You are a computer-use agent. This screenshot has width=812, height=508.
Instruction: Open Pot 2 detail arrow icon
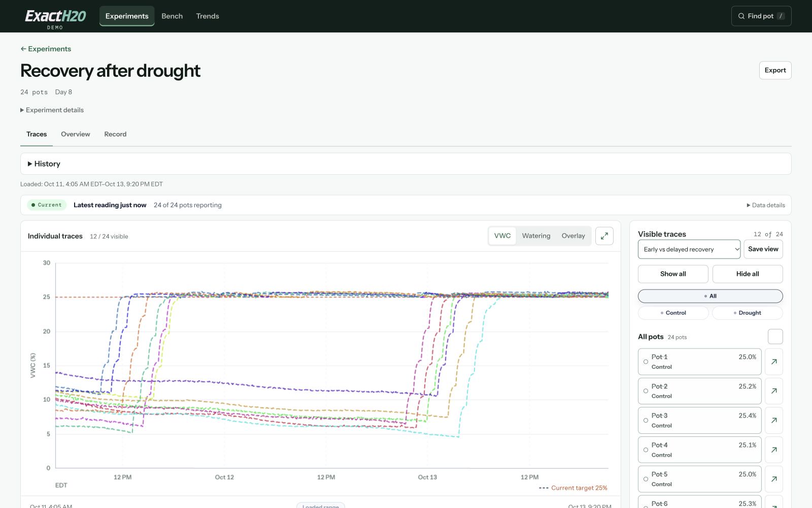pyautogui.click(x=774, y=391)
